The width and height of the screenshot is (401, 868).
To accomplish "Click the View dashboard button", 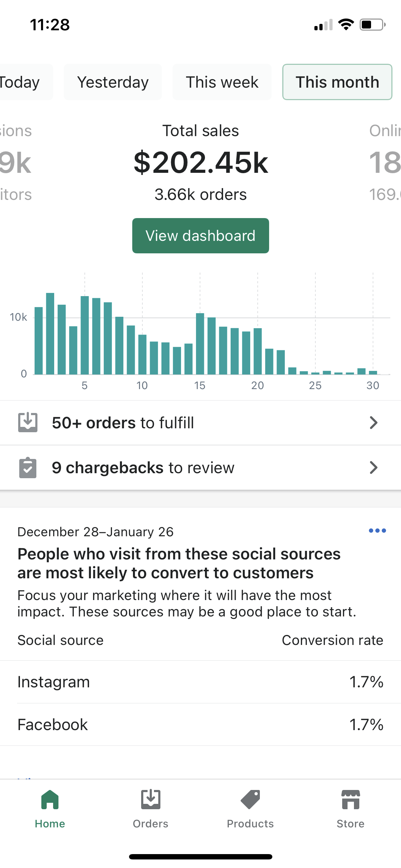I will pyautogui.click(x=201, y=236).
